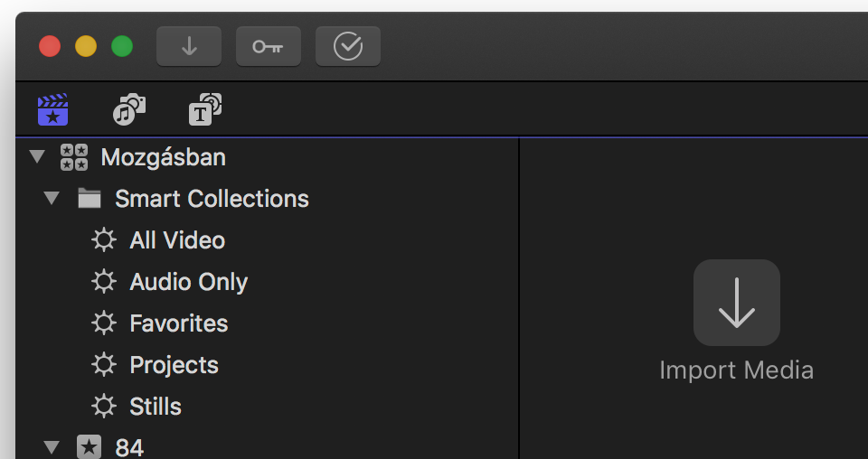Show Background Tasks checkmark button
868x459 pixels.
point(348,46)
